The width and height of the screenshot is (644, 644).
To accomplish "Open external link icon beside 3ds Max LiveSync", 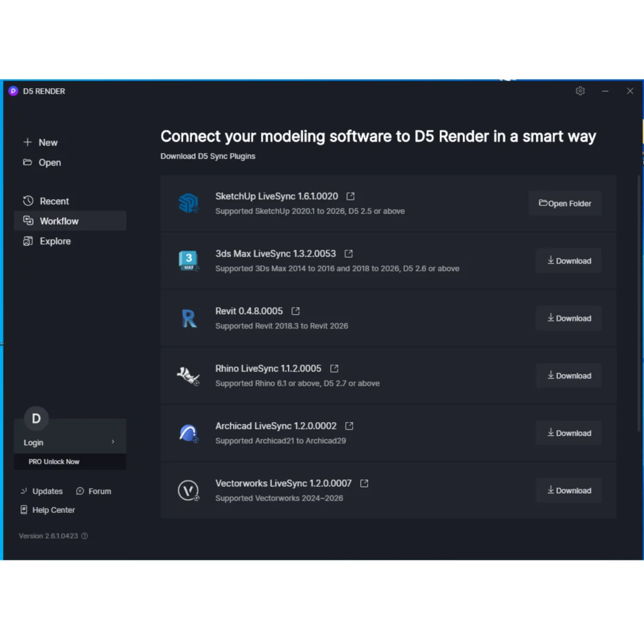I will [x=348, y=254].
